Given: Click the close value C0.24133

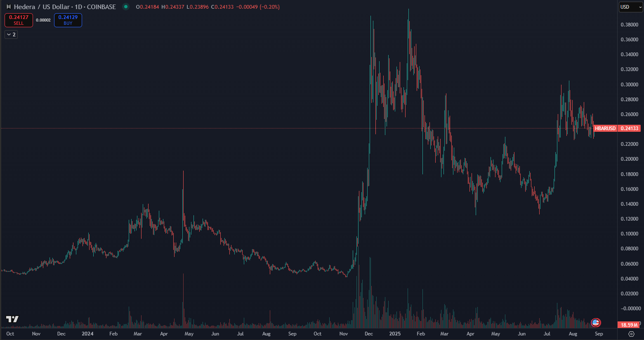Looking at the screenshot, I should (222, 7).
